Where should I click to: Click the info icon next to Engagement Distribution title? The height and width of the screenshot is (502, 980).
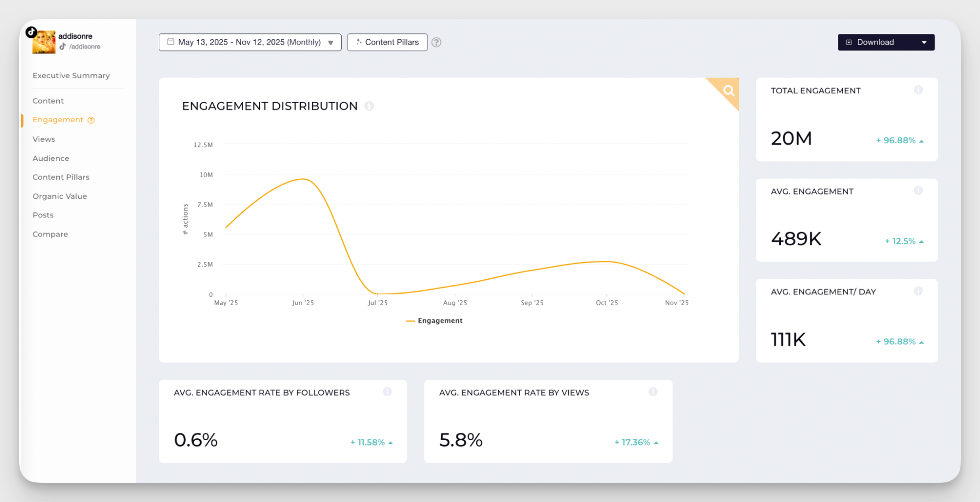pos(370,106)
